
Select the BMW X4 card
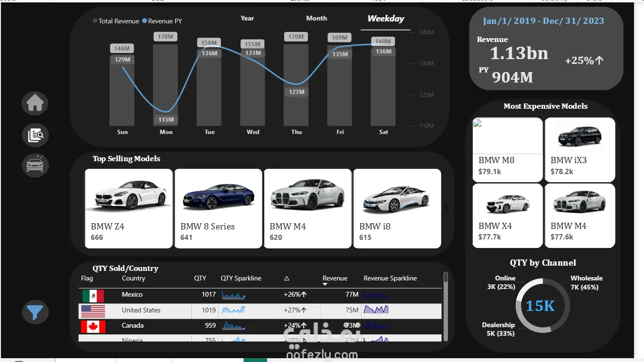coord(508,216)
